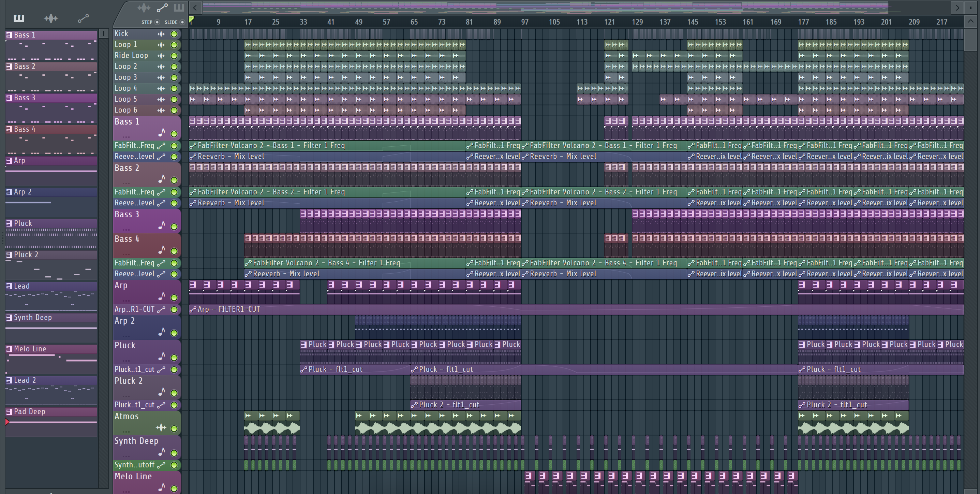Click the bar 33 timeline marker

(303, 22)
